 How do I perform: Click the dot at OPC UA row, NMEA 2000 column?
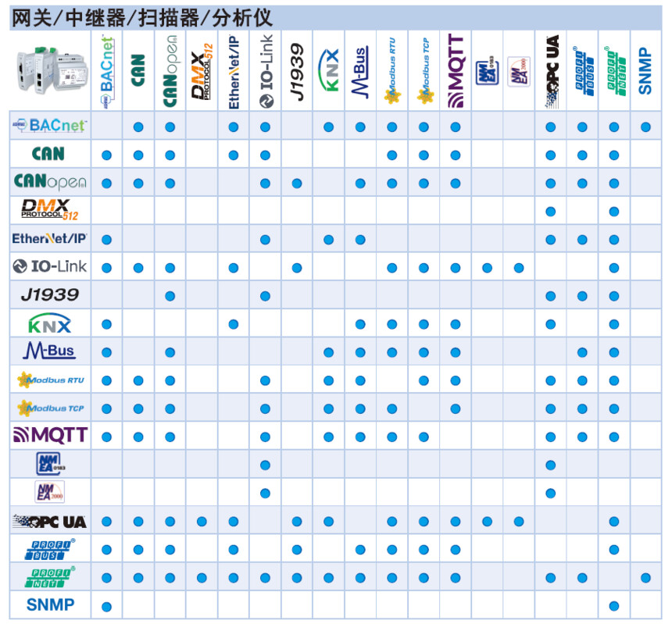pyautogui.click(x=519, y=522)
